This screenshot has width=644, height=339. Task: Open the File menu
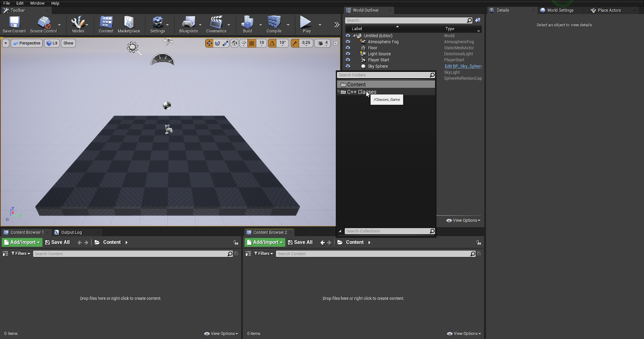(7, 3)
